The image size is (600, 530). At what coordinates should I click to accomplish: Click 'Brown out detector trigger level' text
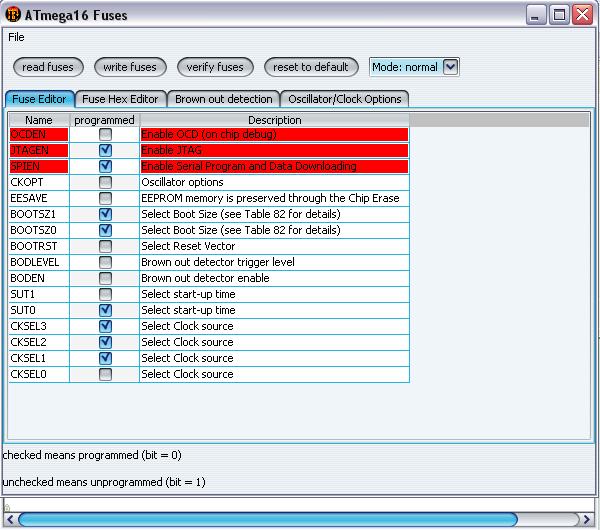coord(218,262)
